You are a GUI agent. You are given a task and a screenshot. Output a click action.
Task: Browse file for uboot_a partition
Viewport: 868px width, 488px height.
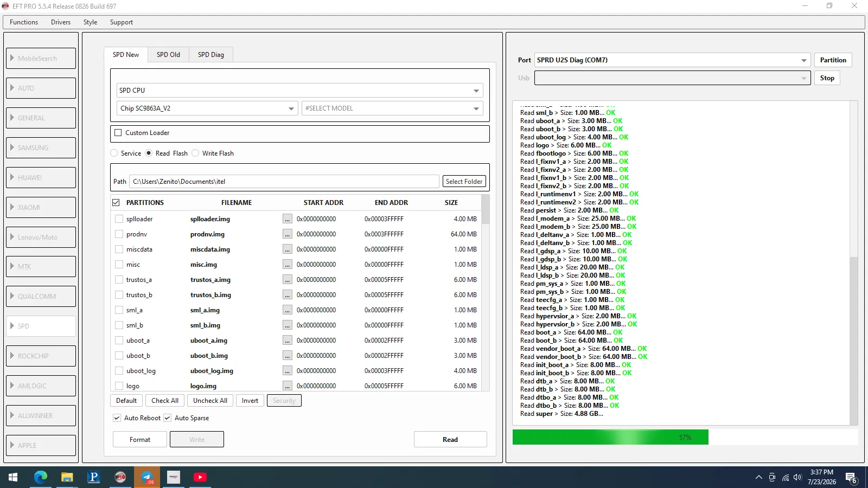[x=288, y=341]
